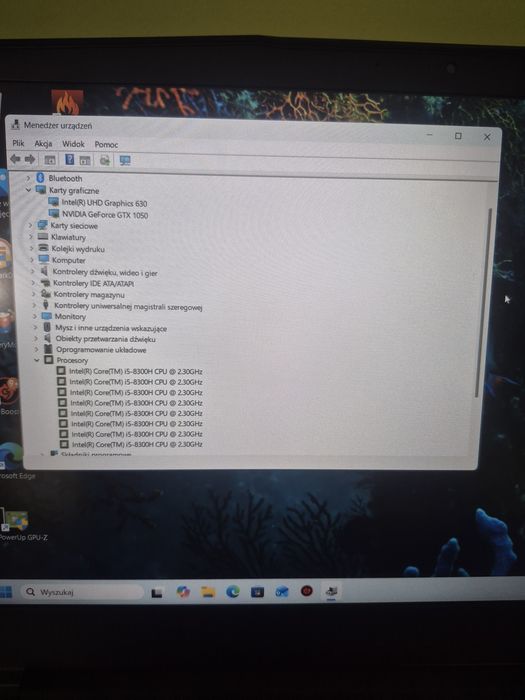Image resolution: width=525 pixels, height=700 pixels.
Task: Expand the Komputer category
Action: tap(32, 259)
